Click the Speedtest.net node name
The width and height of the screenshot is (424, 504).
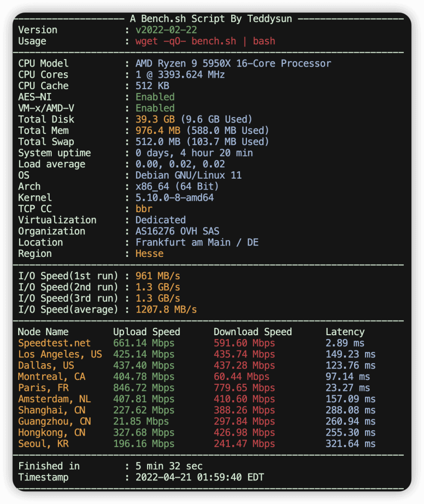tap(55, 343)
